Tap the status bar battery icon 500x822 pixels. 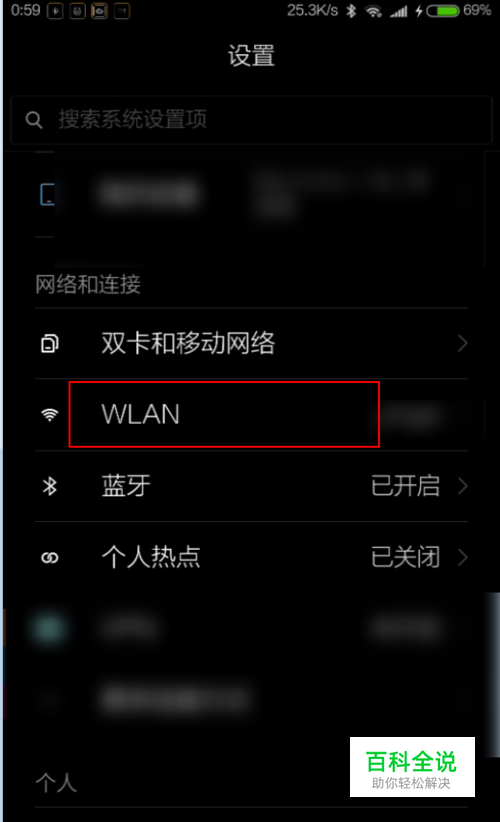(x=443, y=10)
